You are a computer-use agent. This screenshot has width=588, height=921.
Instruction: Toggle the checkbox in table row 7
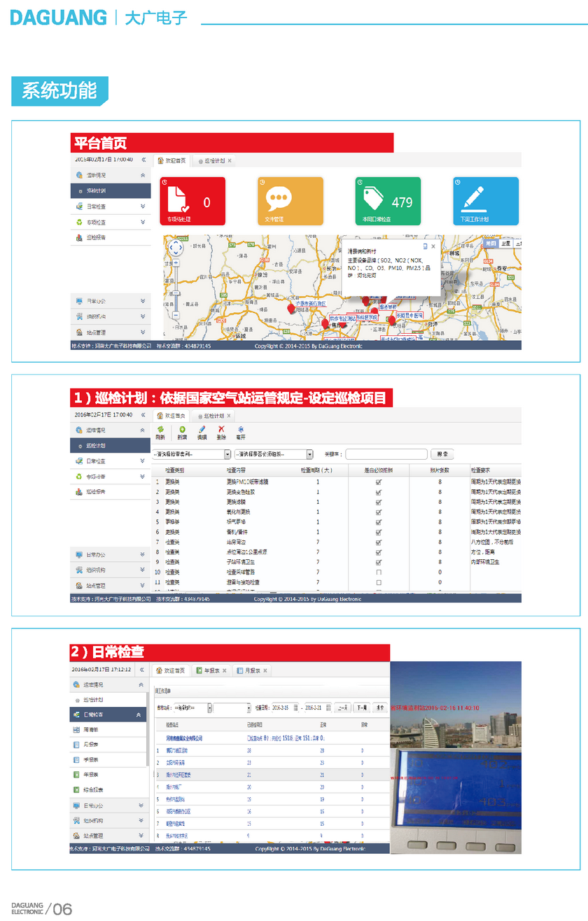tap(379, 542)
